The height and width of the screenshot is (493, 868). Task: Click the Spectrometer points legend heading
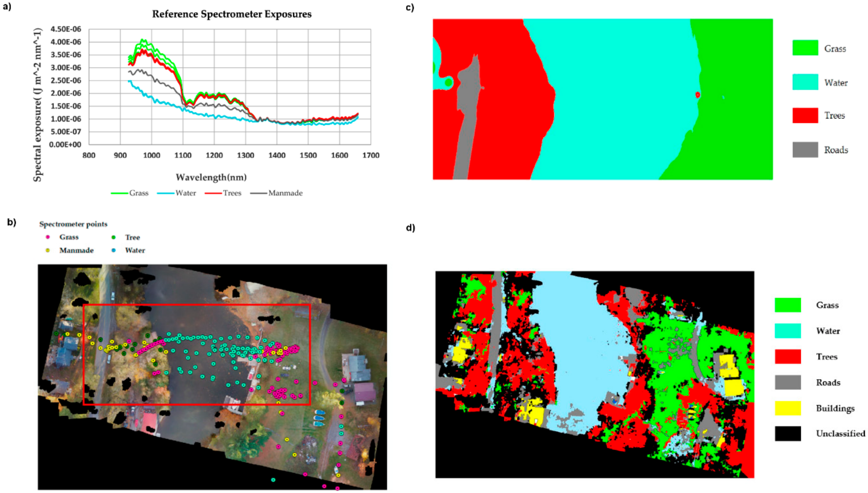point(73,224)
